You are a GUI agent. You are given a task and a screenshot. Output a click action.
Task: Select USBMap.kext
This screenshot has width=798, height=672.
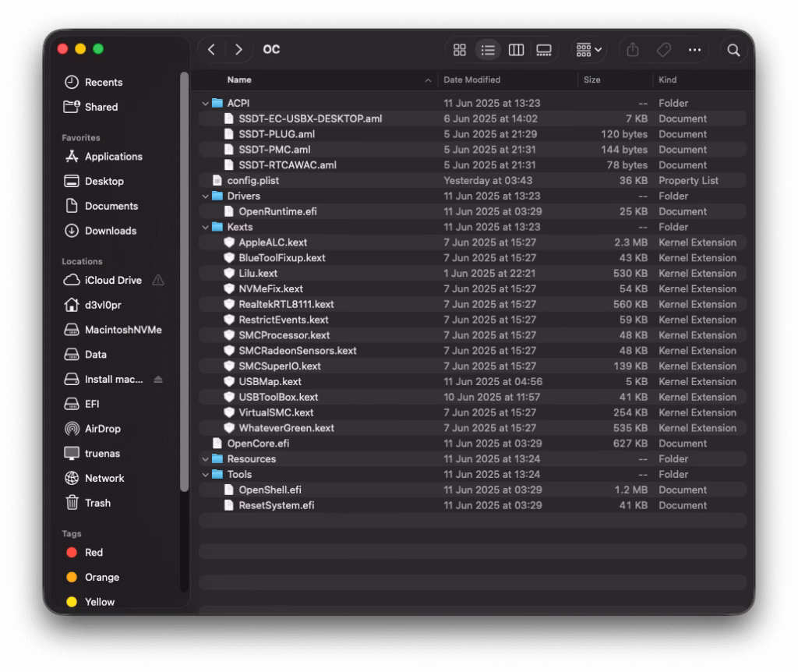473,382
